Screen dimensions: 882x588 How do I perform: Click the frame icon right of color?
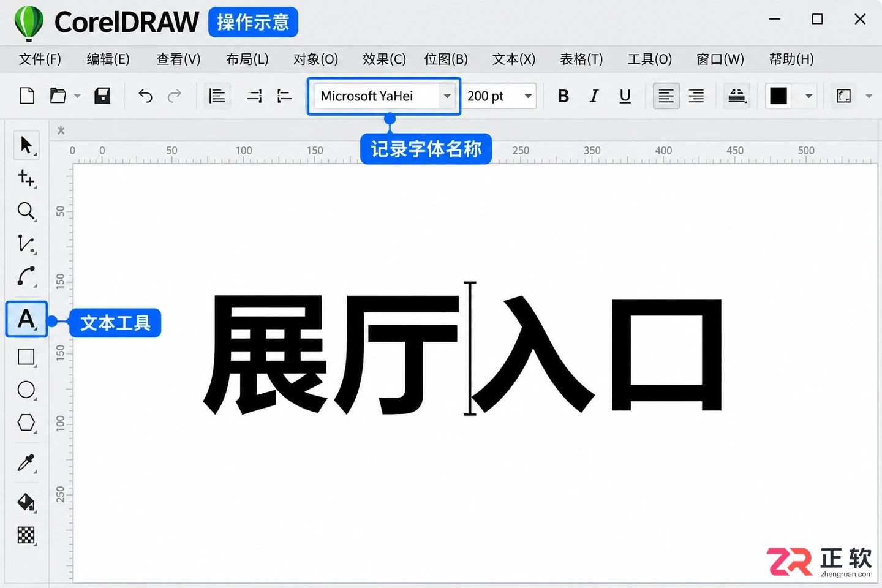point(844,96)
